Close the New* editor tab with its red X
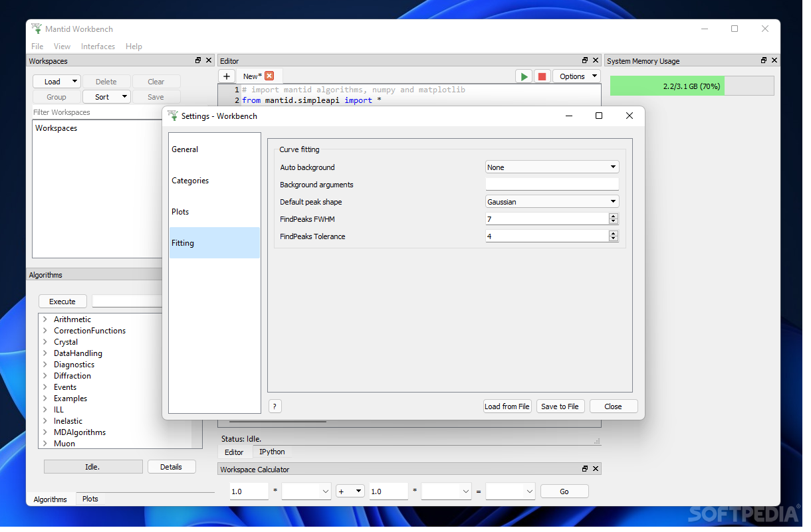Screen dimensions: 811x532 (269, 76)
